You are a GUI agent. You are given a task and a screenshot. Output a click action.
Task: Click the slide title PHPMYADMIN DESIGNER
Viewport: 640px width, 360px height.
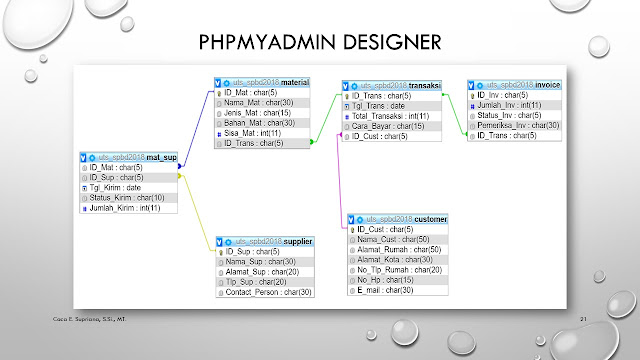pyautogui.click(x=320, y=42)
